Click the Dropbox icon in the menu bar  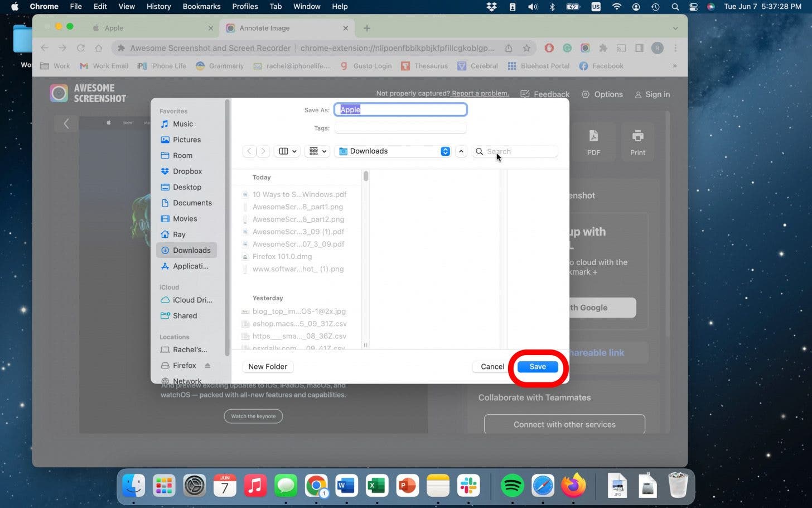(x=491, y=7)
